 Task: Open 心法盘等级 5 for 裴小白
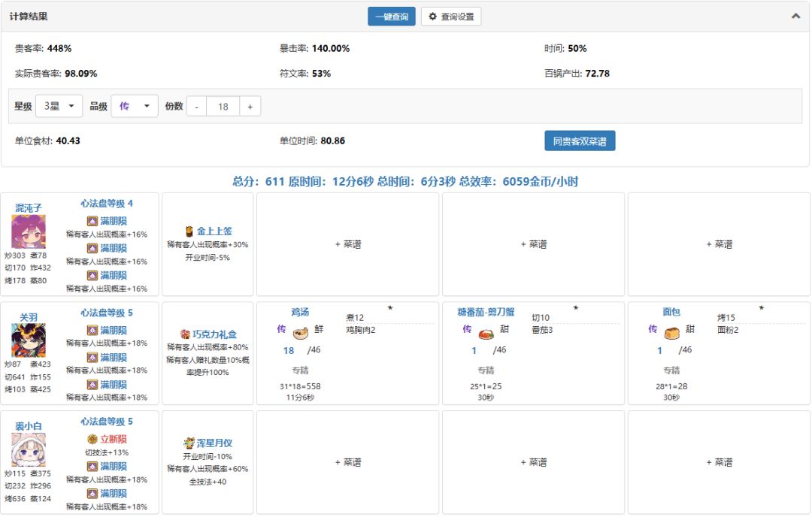click(107, 422)
